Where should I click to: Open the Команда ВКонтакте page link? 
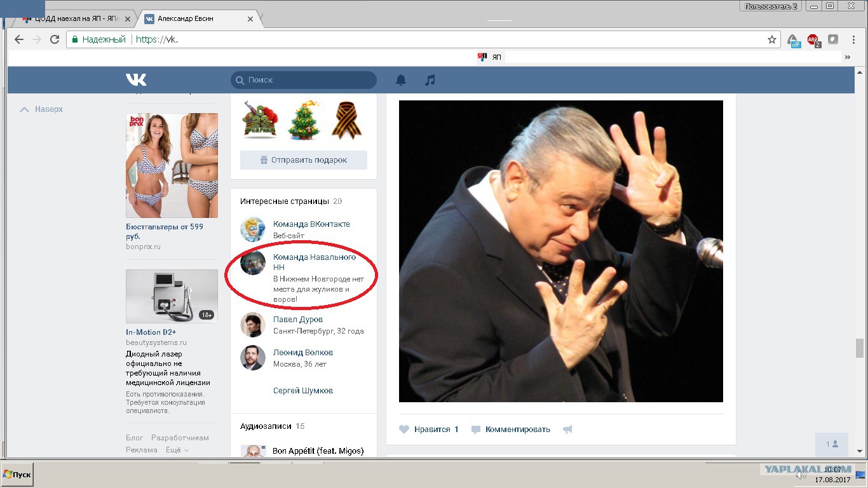point(311,224)
